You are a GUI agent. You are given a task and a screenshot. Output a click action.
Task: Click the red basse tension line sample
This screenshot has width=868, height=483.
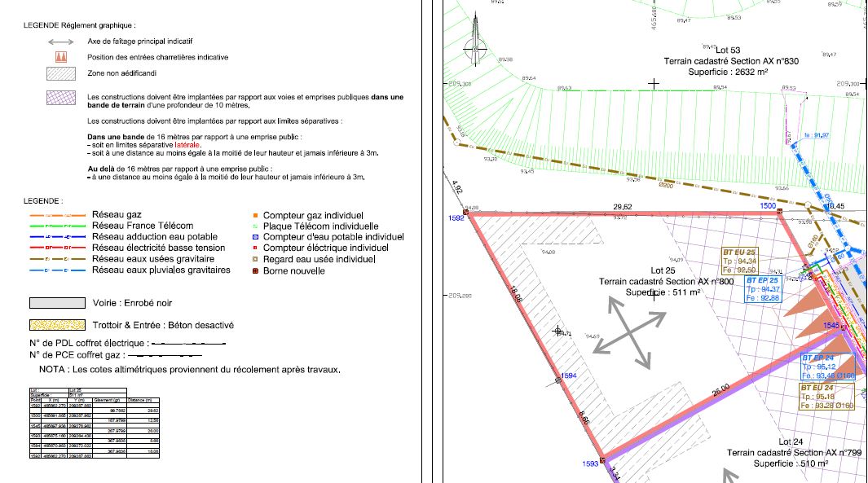coord(58,248)
